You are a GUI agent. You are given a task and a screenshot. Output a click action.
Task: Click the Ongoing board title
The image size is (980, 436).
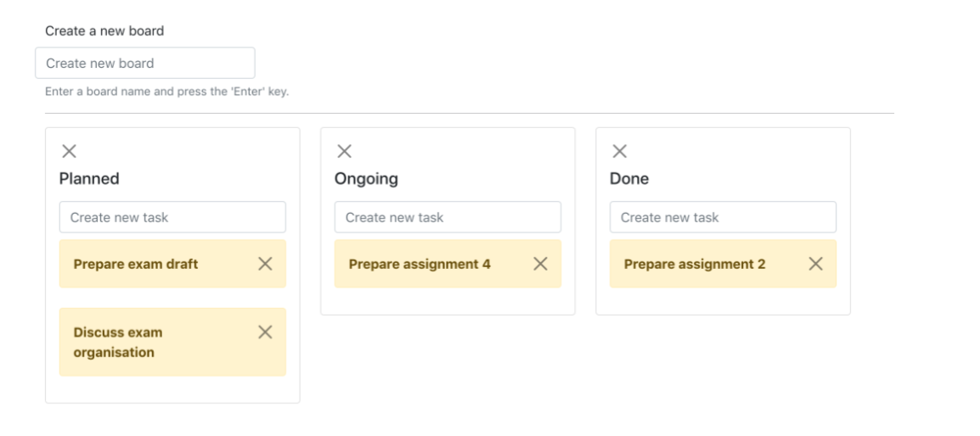[366, 179]
